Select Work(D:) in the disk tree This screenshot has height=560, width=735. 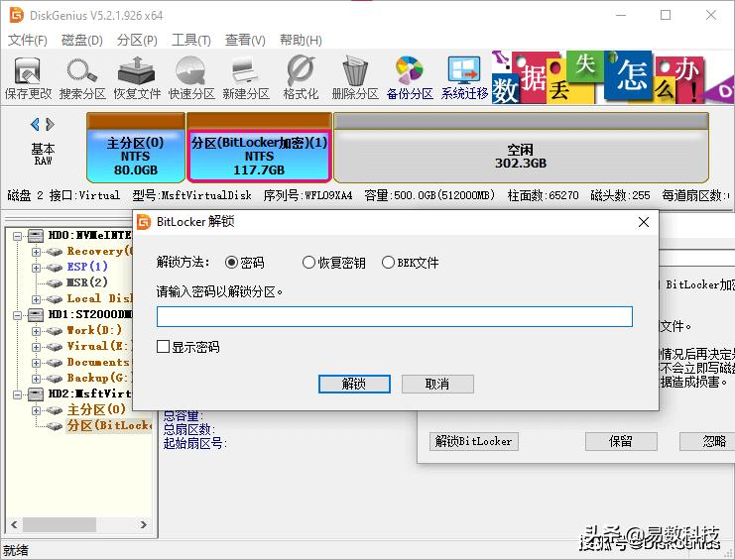coord(94,331)
